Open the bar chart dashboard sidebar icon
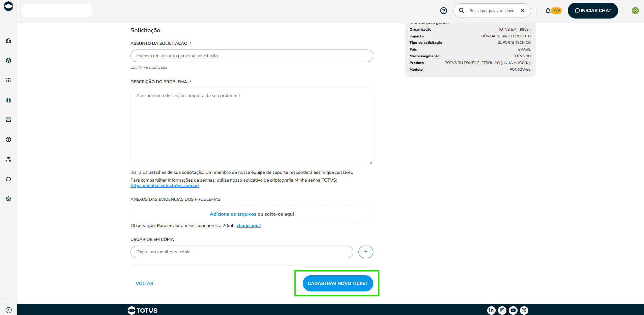Image resolution: width=644 pixels, height=315 pixels. pos(8,41)
